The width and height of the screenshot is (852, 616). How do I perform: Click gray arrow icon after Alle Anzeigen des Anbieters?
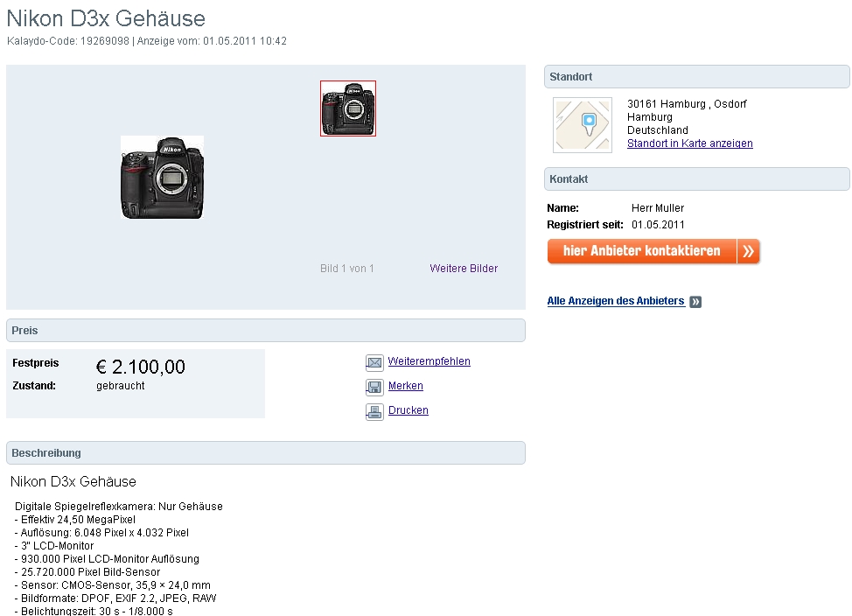695,302
